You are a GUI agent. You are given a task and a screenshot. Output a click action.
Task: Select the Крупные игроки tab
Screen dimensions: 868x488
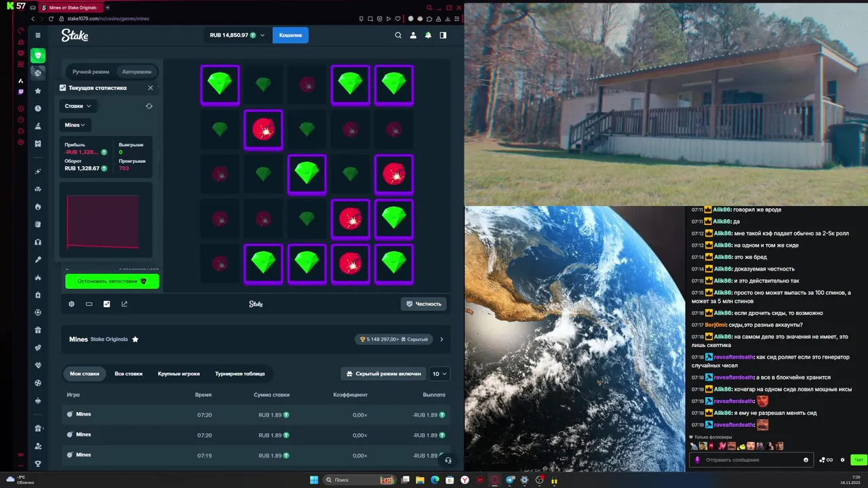click(x=179, y=373)
